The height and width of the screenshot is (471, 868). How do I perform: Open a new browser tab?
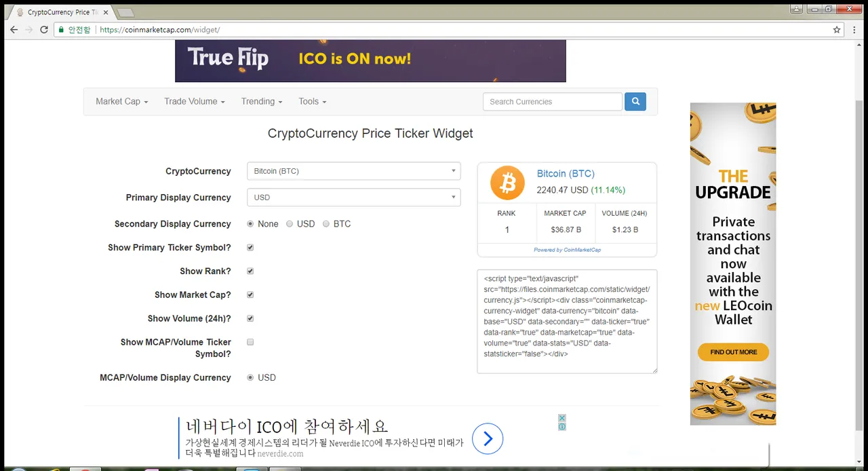coord(125,12)
